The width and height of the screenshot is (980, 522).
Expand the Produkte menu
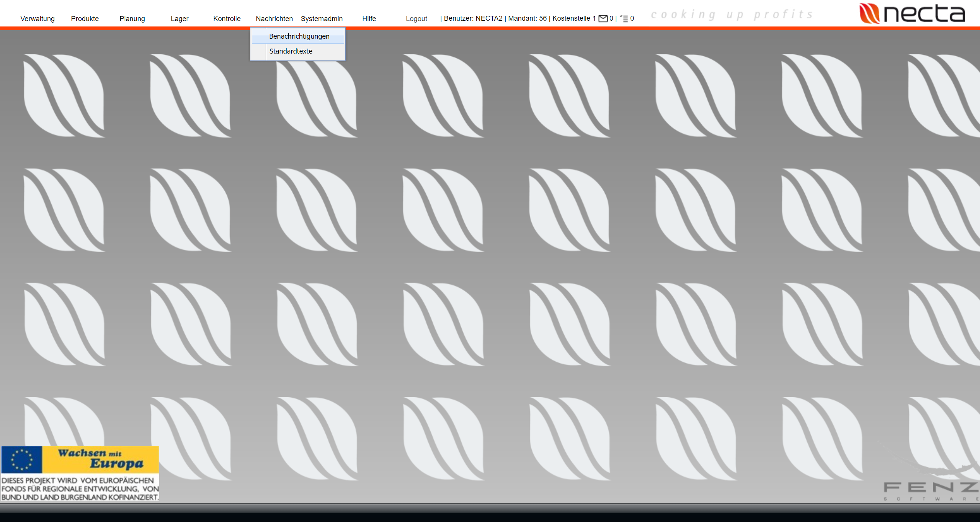pos(85,19)
